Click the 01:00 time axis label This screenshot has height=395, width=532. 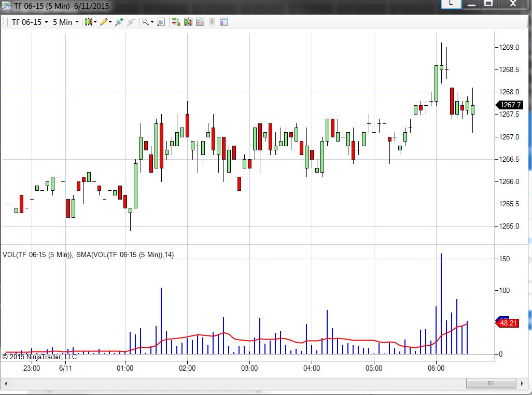point(125,368)
